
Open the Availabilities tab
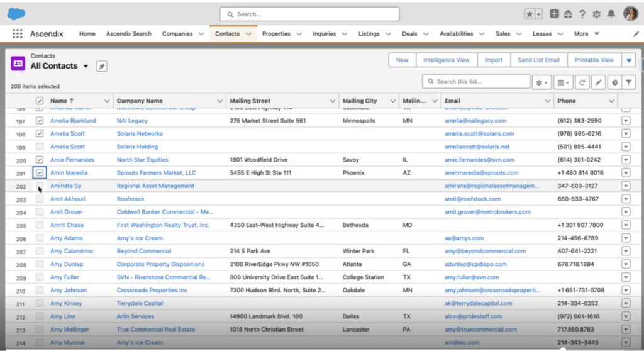pos(457,34)
